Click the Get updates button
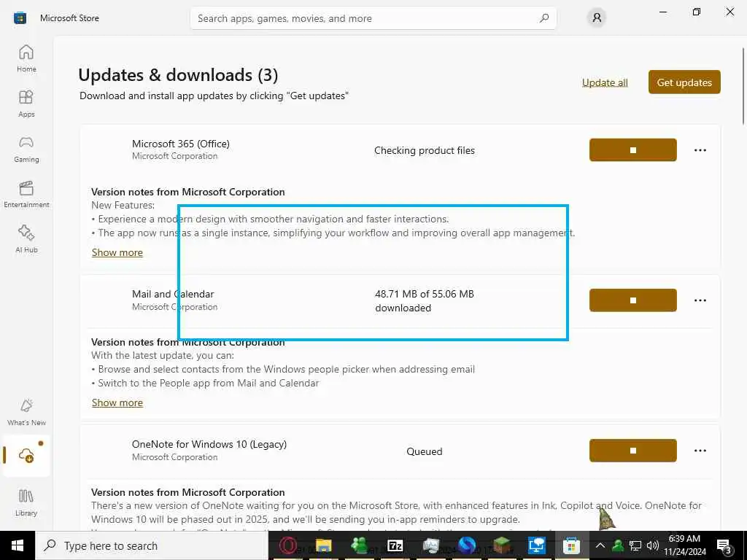The image size is (747, 560). tap(684, 82)
